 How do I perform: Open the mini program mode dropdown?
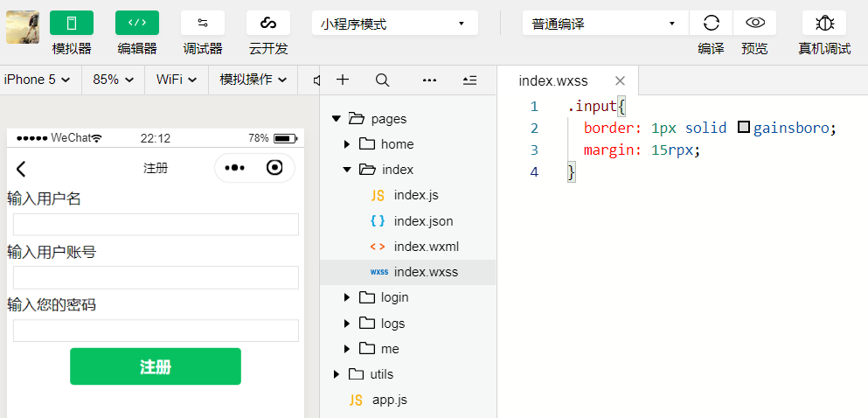[x=394, y=24]
